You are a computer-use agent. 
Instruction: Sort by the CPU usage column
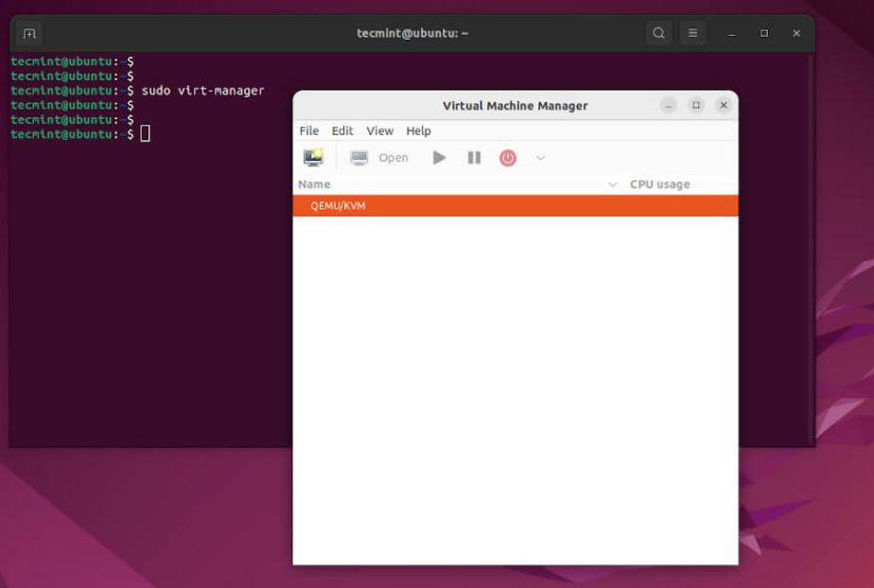(x=660, y=184)
